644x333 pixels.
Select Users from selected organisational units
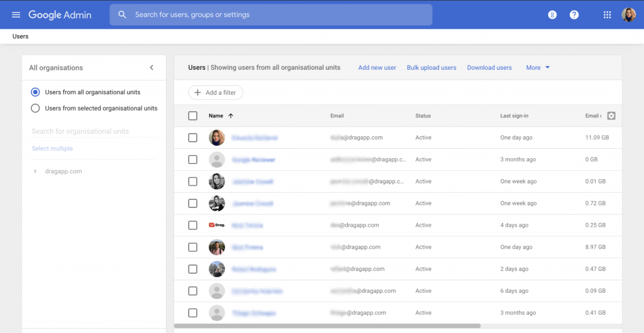click(x=35, y=108)
